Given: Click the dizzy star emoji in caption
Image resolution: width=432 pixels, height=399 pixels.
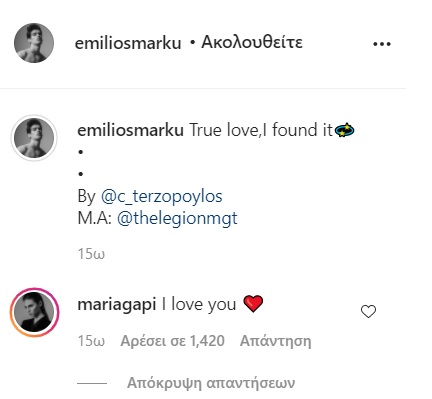Looking at the screenshot, I should point(344,130).
